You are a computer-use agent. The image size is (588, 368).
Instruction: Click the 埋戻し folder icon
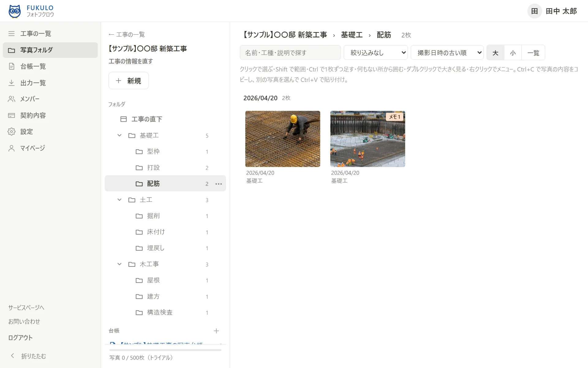(x=139, y=248)
